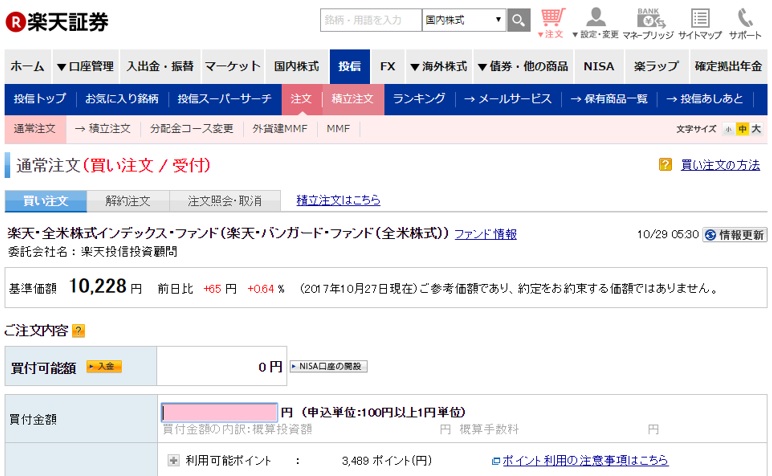The height and width of the screenshot is (476, 772).
Task: Open the サイトマップ list icon
Action: (700, 24)
